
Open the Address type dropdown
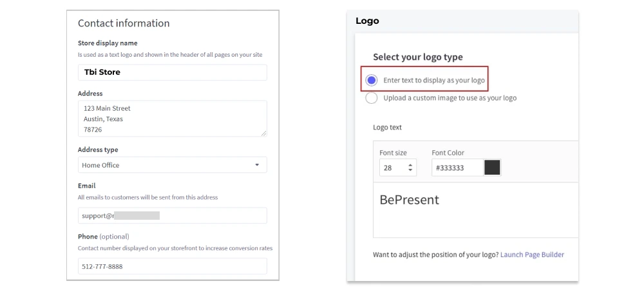pos(172,165)
